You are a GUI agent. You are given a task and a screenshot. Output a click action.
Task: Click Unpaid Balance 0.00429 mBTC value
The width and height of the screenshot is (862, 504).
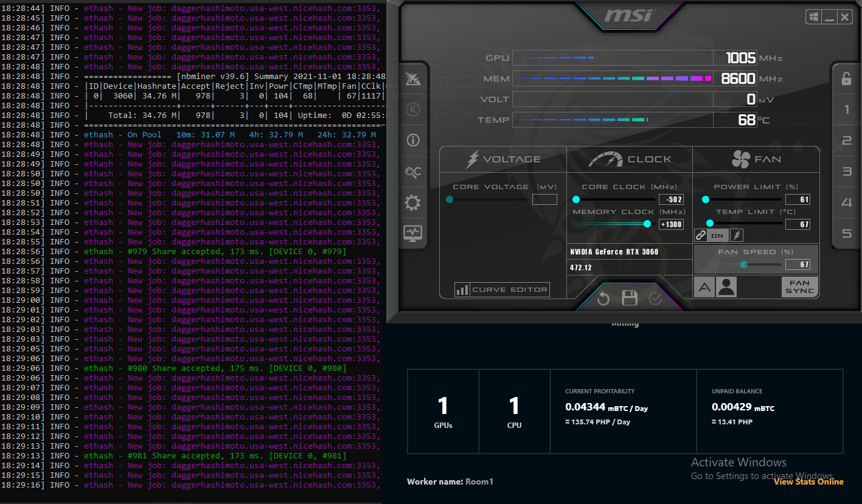click(743, 407)
